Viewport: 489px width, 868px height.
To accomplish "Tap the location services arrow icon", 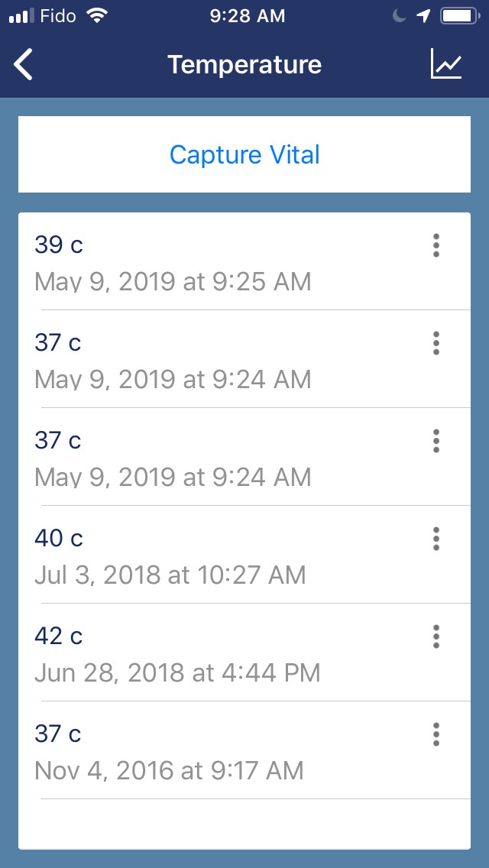I will pyautogui.click(x=424, y=16).
